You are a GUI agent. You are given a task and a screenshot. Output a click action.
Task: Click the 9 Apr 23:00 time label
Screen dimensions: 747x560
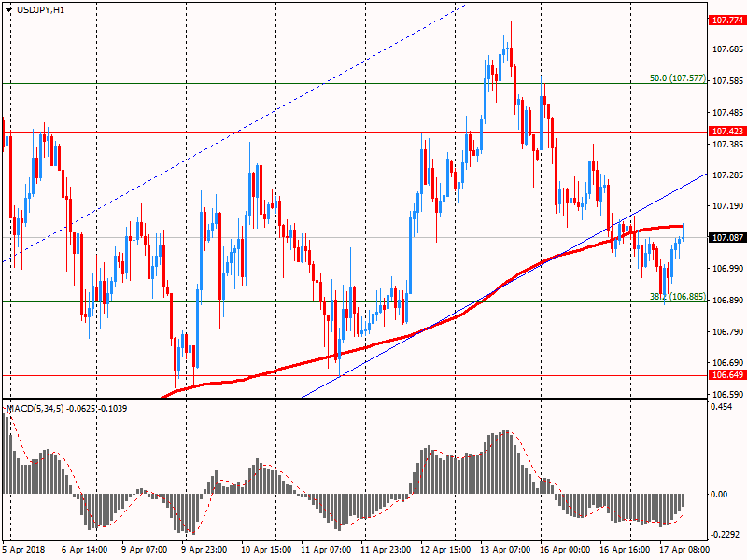[204, 550]
